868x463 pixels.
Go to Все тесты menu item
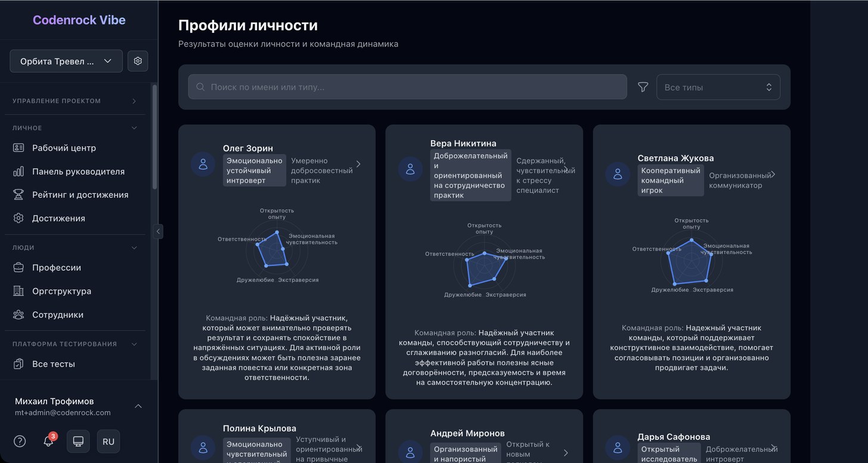75,364
